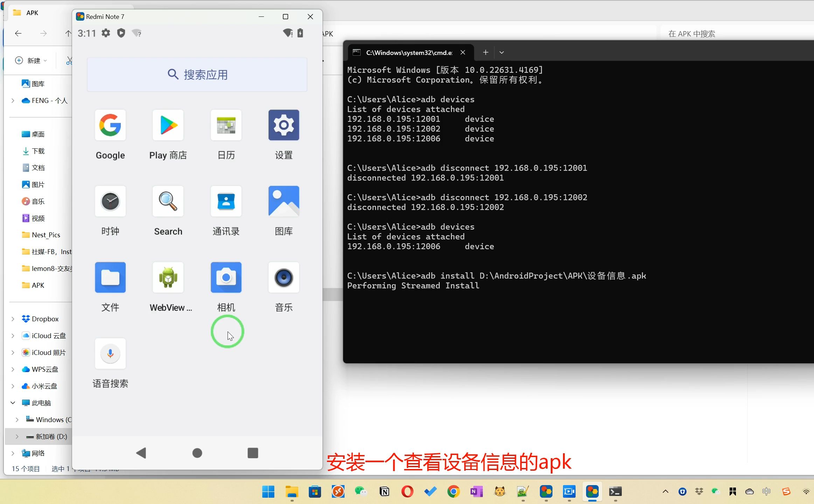
Task: Open Opera browser from taskbar
Action: point(407,492)
